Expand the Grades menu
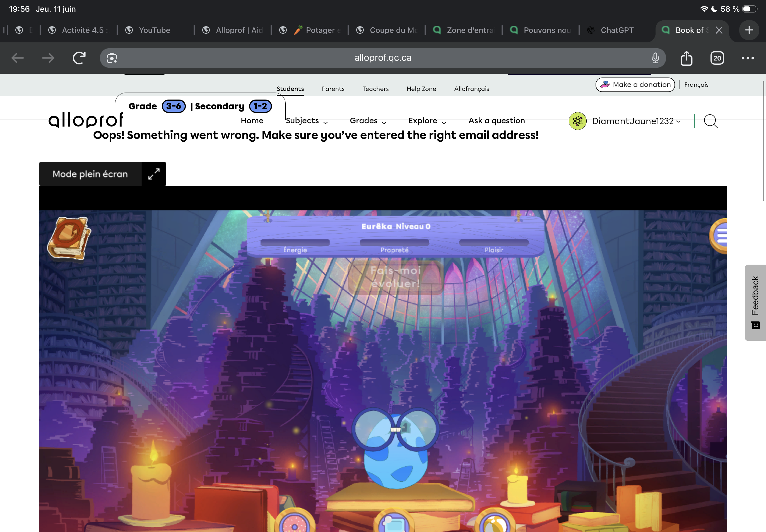 (368, 121)
